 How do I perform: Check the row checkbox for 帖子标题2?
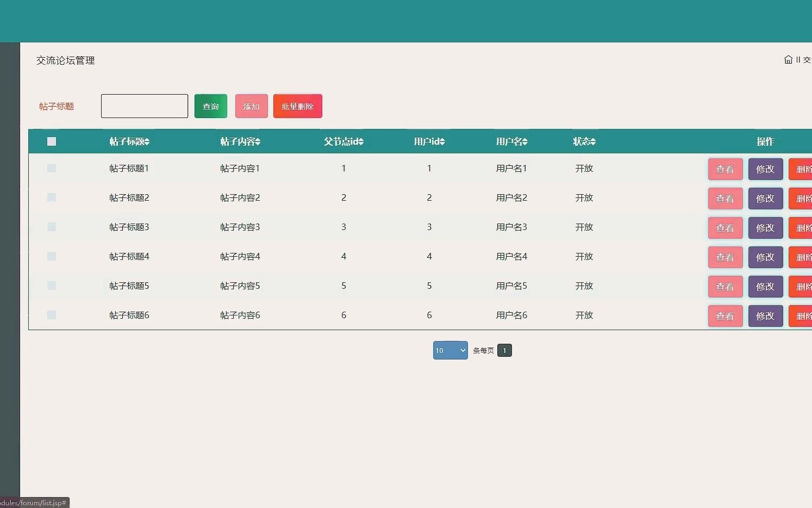(52, 197)
